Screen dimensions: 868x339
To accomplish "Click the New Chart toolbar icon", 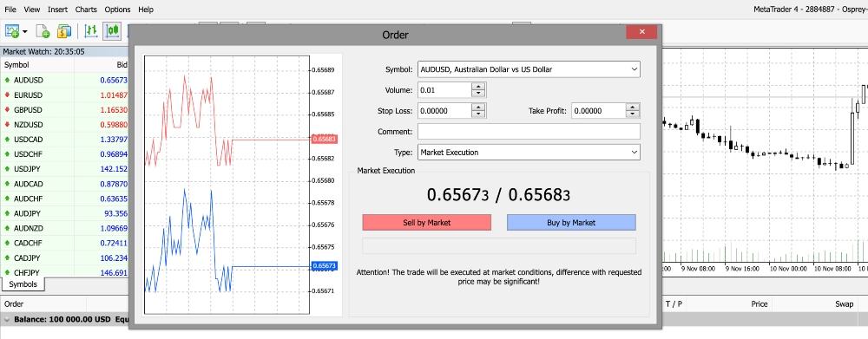I will tap(11, 31).
